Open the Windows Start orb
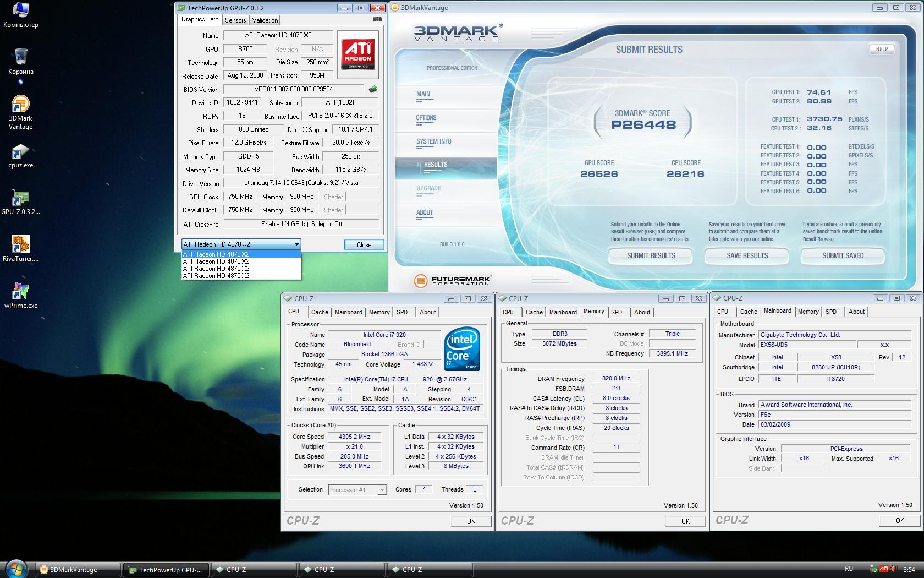This screenshot has height=578, width=924. coord(16,569)
